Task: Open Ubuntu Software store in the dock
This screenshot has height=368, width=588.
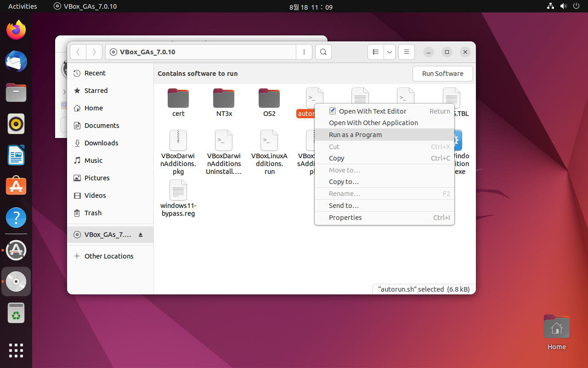Action: (16, 187)
